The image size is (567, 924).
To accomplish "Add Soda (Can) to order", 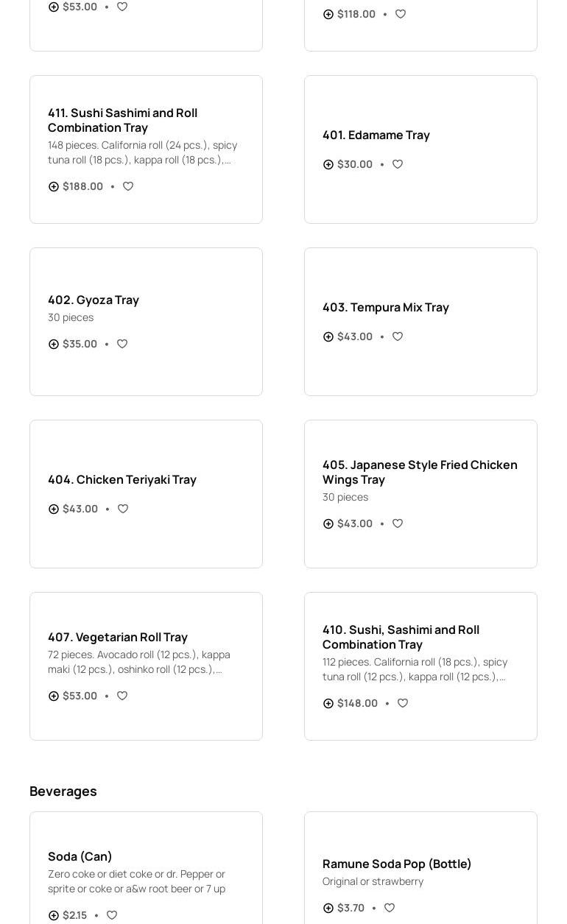I will click(x=54, y=915).
